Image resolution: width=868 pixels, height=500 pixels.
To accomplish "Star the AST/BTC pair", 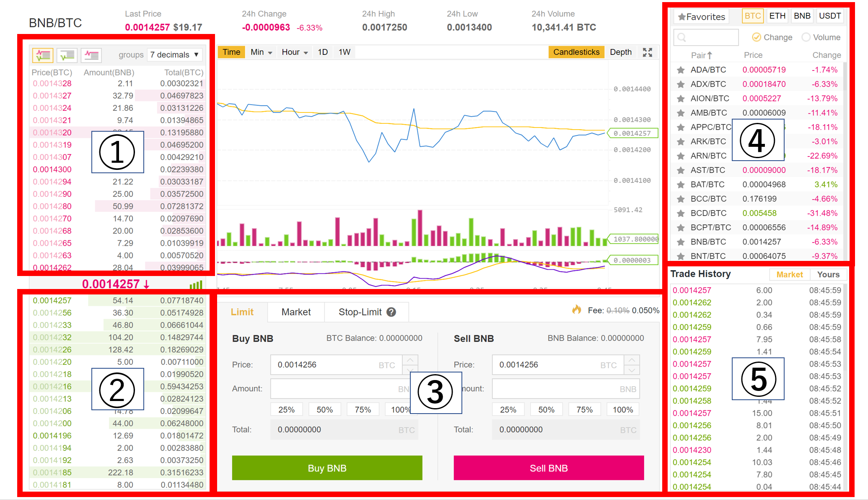I will click(x=681, y=170).
